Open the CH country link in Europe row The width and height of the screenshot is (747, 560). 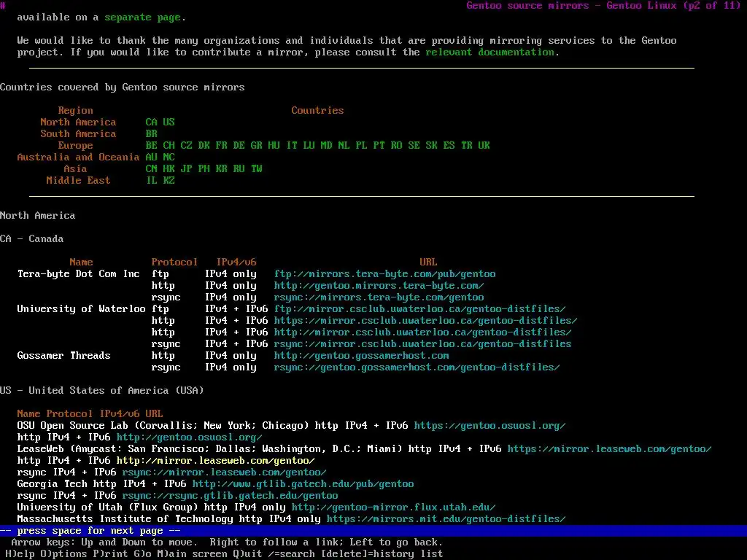[169, 146]
